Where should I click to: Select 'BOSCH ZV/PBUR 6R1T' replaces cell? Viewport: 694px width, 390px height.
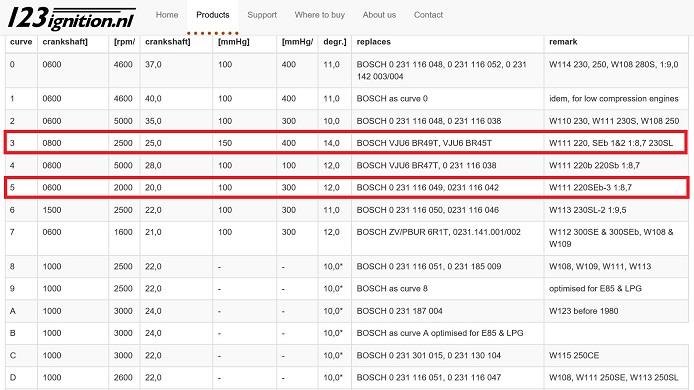[439, 232]
